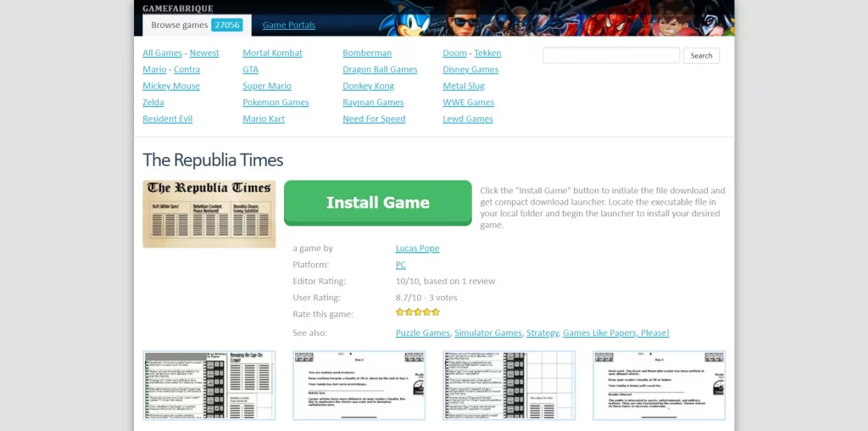Focus the search text field
The image size is (868, 431).
[611, 55]
